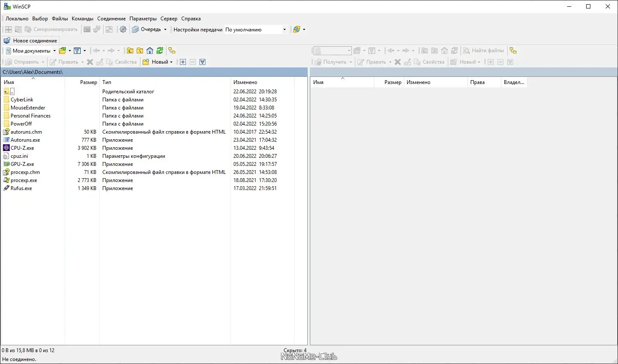Go to root directory in local panel

pyautogui.click(x=140, y=50)
